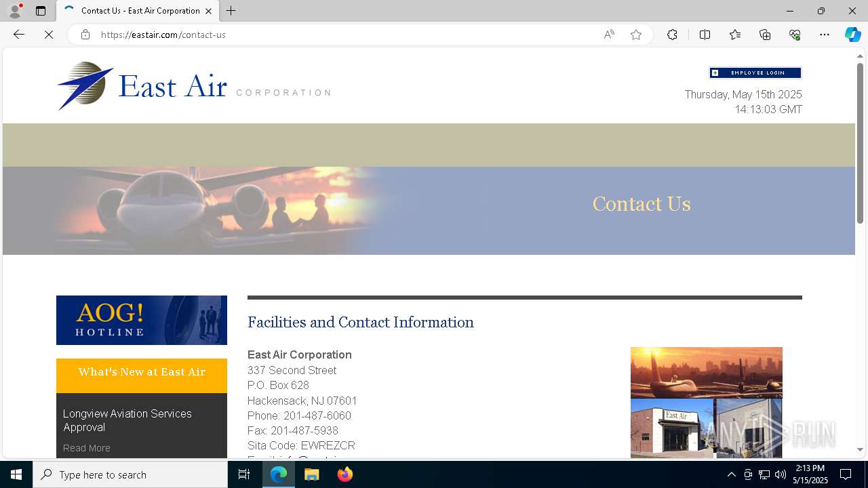Image resolution: width=868 pixels, height=488 pixels.
Task: Show hidden system tray icons
Action: pos(731,474)
